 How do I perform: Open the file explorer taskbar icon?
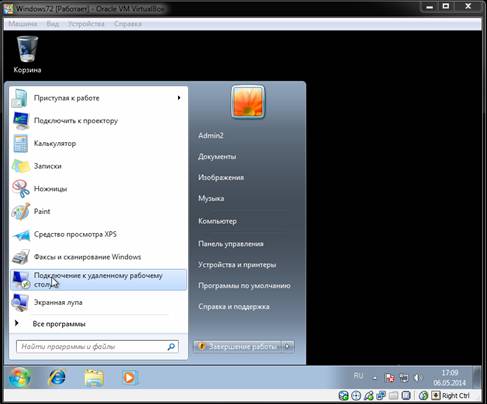[94, 378]
